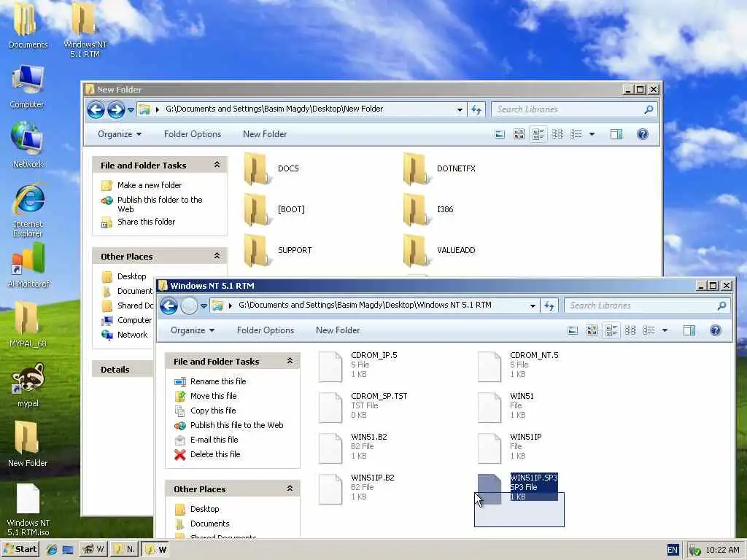Viewport: 747px width, 560px height.
Task: Switch to first view-mode icon in New Folder window
Action: click(500, 134)
